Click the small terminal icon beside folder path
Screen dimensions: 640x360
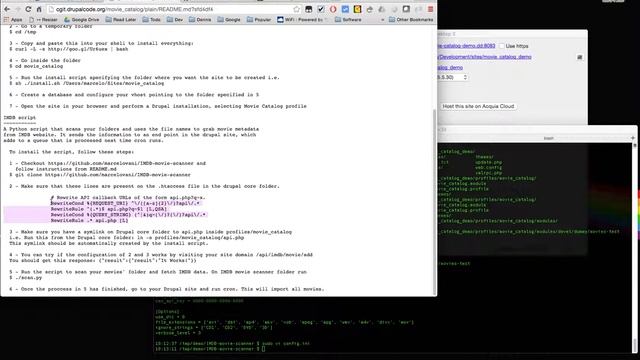(x=580, y=57)
